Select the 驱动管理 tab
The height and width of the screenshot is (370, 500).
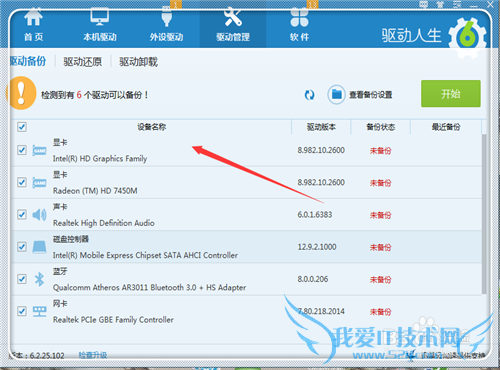click(x=233, y=25)
